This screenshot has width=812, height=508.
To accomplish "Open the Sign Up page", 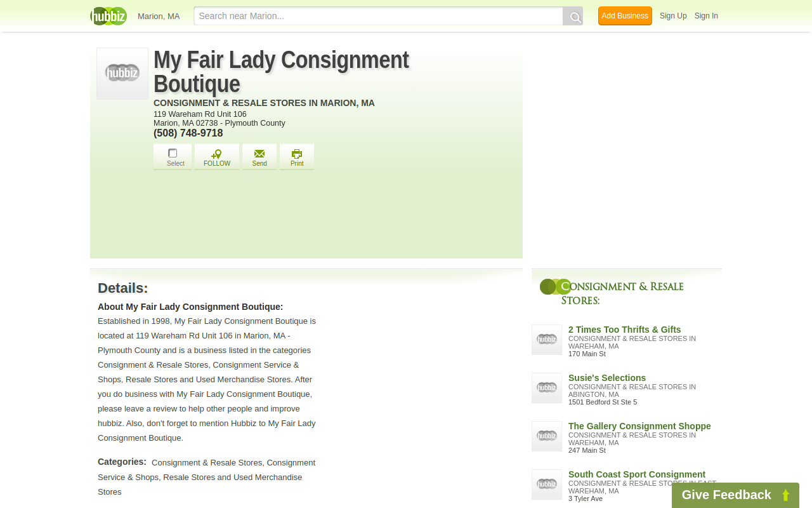I will pos(673,16).
